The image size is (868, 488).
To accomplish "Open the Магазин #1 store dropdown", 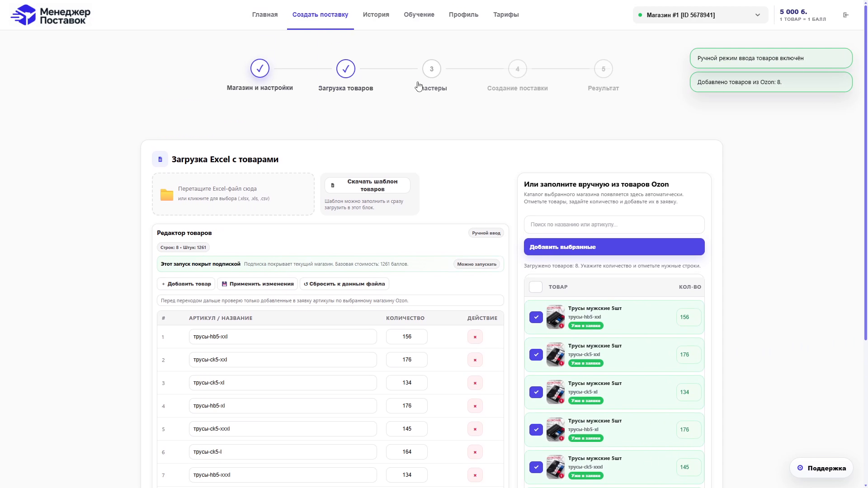I will (700, 15).
